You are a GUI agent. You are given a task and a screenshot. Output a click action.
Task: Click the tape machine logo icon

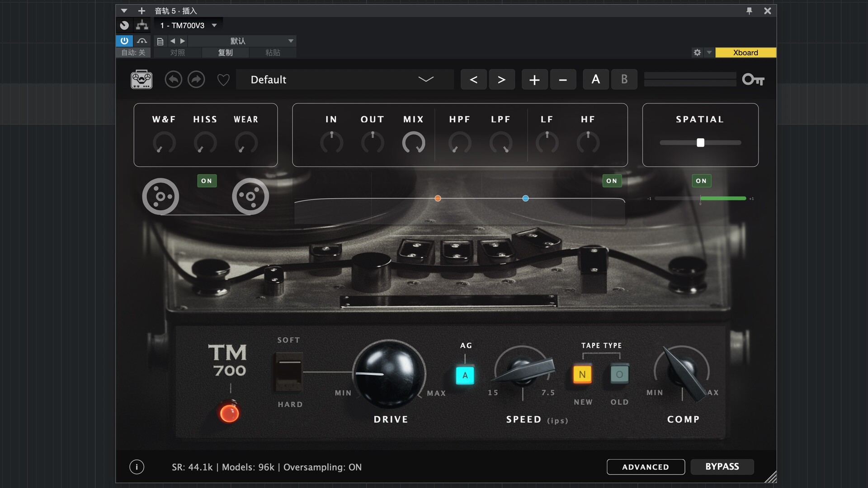click(x=142, y=80)
